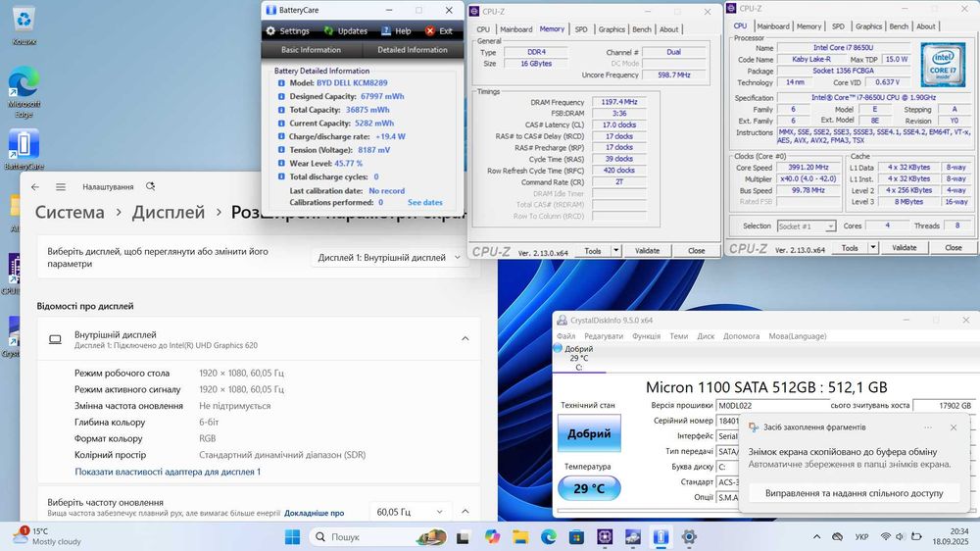Collapse the refresh rate section chevron
This screenshot has width=980, height=551.
coord(465,512)
